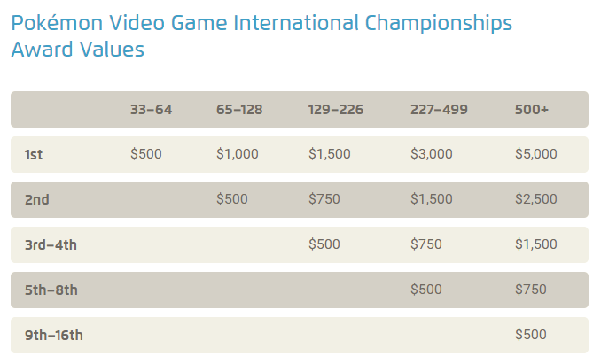Click the Award Values heading line
The width and height of the screenshot is (601, 364).
tap(77, 50)
